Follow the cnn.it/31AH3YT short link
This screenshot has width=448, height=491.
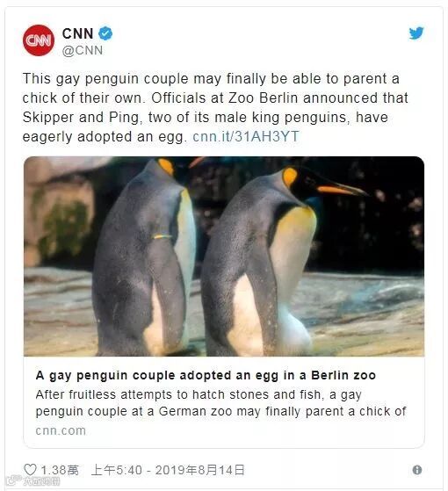[246, 136]
